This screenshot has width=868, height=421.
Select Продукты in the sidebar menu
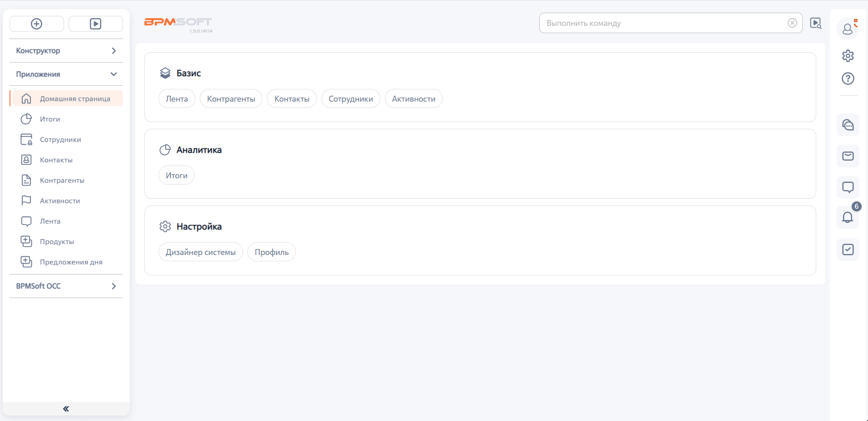coord(57,242)
